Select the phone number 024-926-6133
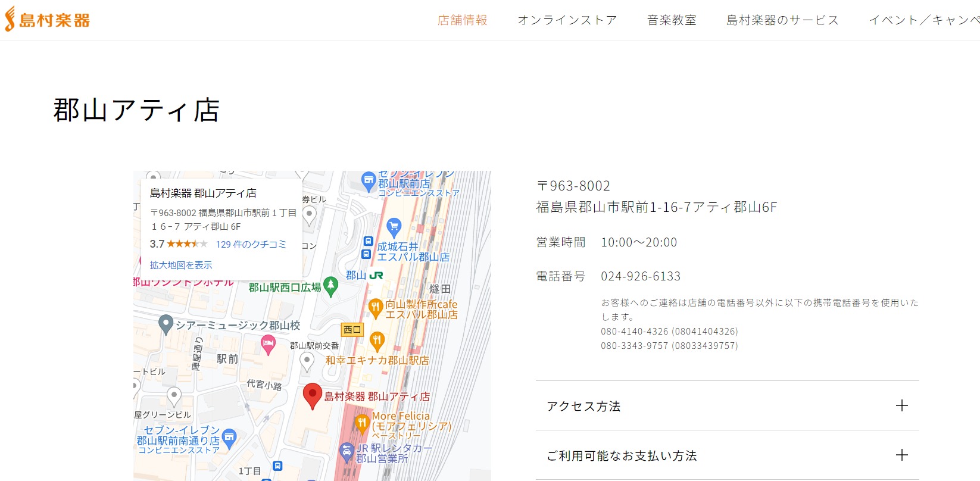Screen dimensions: 980x481 (641, 276)
